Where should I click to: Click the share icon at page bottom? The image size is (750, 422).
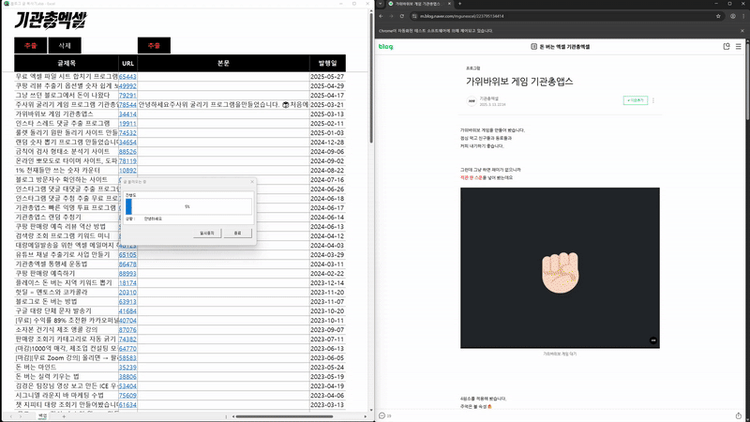(739, 416)
